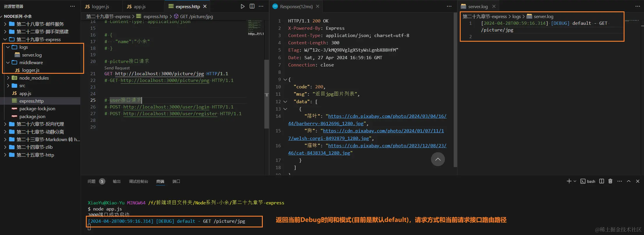Open more actions in server.log editor group
Screen dimensions: 644x235
[637, 6]
